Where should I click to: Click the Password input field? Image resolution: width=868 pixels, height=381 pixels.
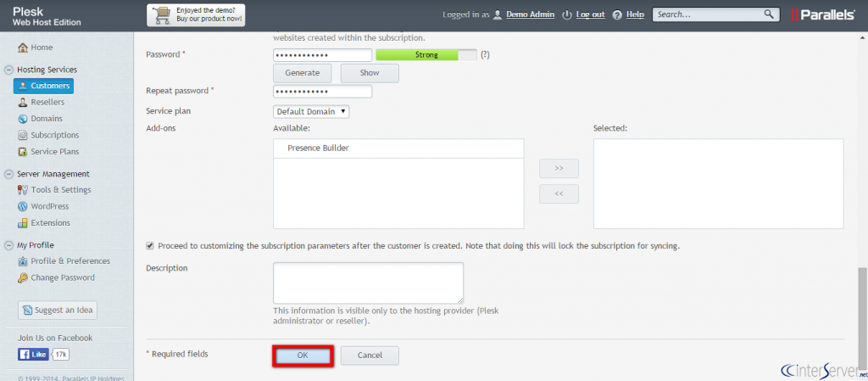point(323,55)
